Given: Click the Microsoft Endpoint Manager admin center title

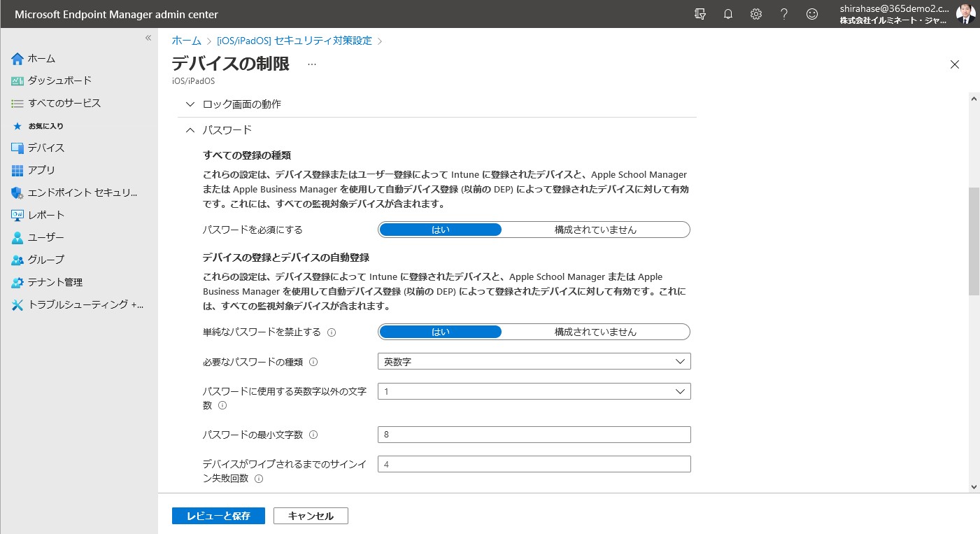Looking at the screenshot, I should (x=116, y=15).
